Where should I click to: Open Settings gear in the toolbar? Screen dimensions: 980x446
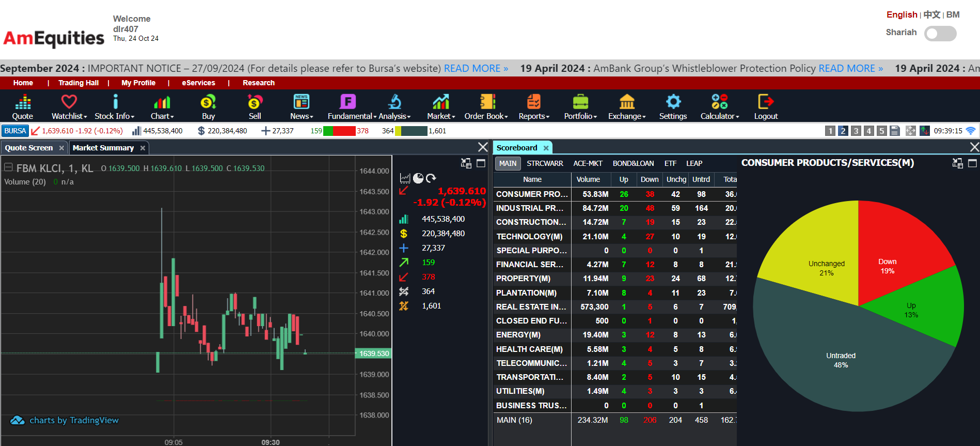coord(673,102)
